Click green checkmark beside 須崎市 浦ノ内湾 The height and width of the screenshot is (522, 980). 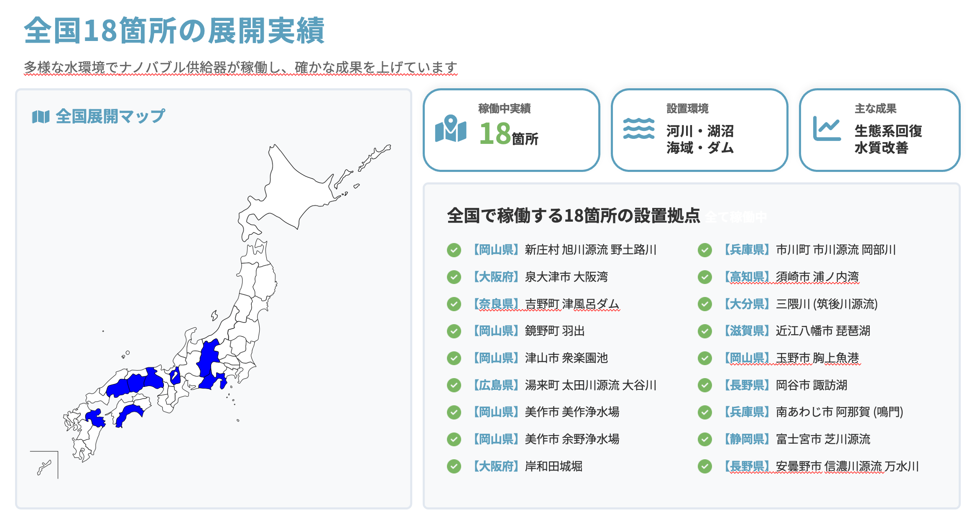(704, 277)
